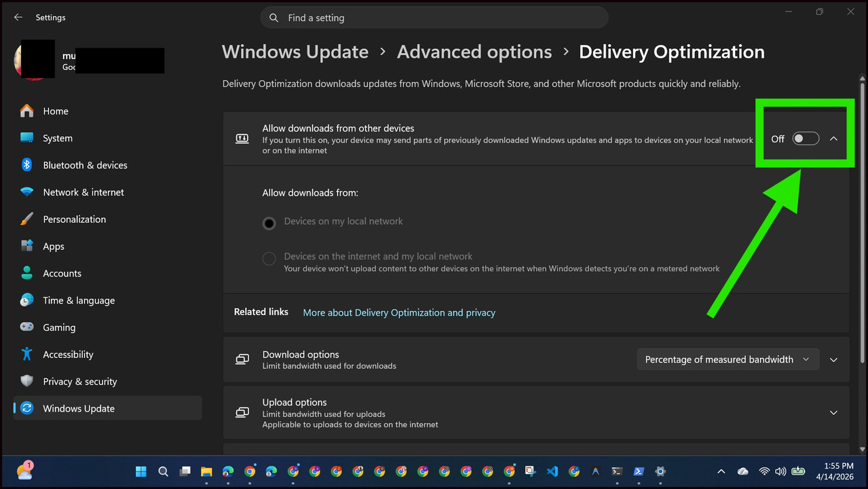Open the Wi-Fi network tray icon
868x489 pixels.
tap(764, 471)
